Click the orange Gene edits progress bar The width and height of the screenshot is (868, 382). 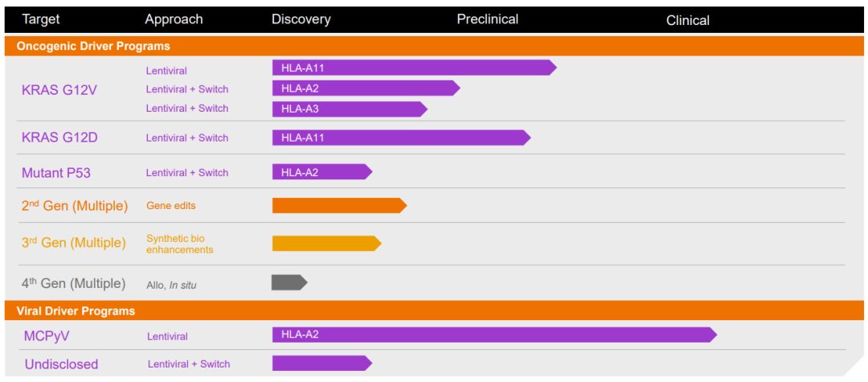pyautogui.click(x=338, y=206)
